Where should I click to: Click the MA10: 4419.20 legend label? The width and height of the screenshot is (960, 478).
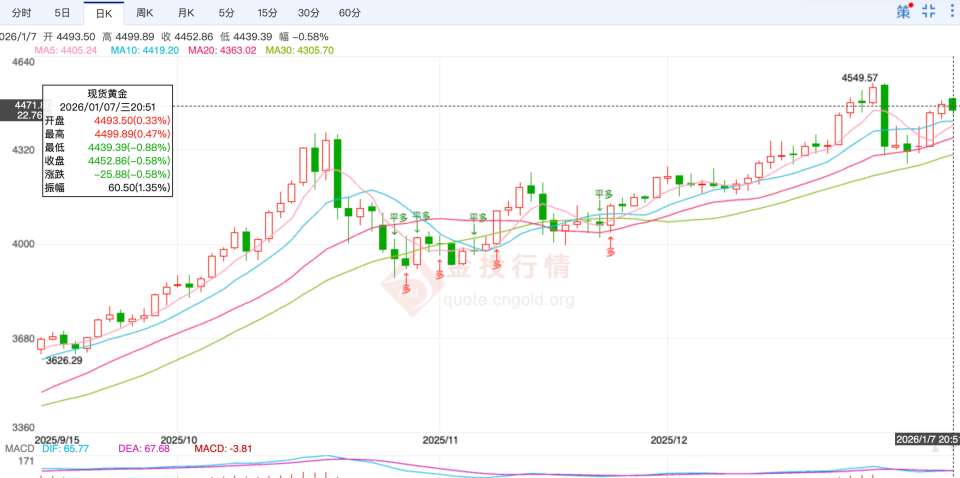144,50
